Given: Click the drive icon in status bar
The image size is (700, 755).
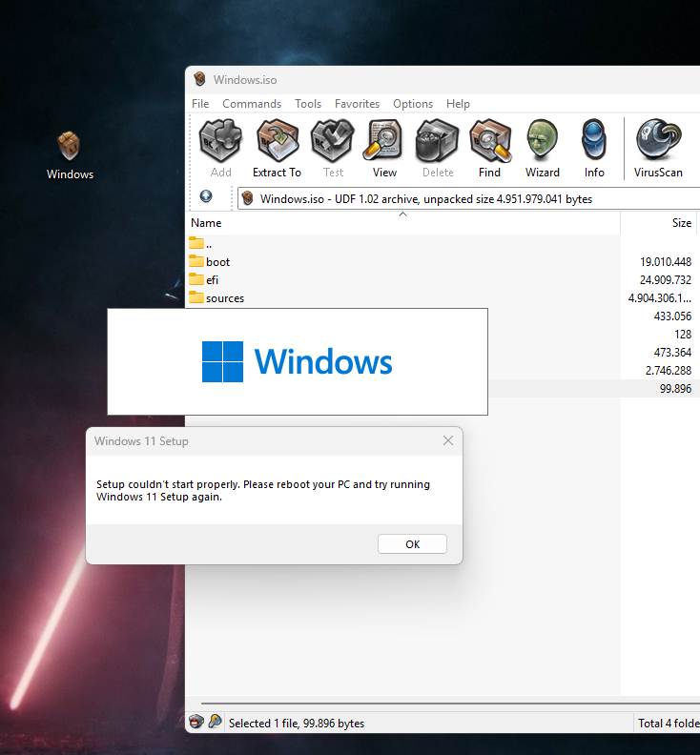Looking at the screenshot, I should pyautogui.click(x=196, y=722).
